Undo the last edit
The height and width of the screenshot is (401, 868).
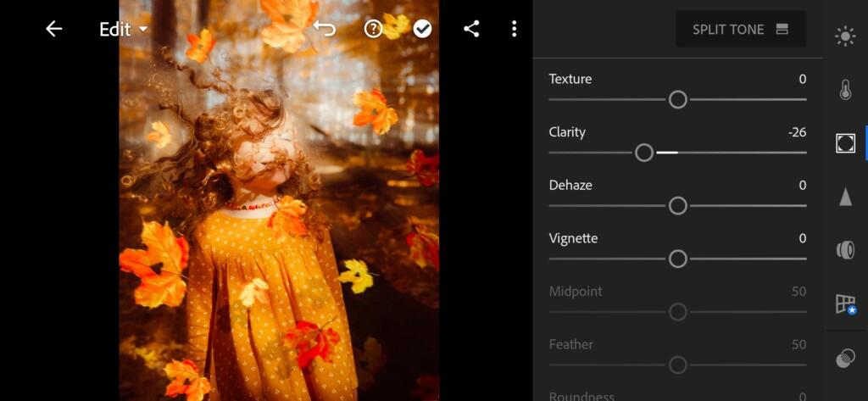[x=325, y=29]
